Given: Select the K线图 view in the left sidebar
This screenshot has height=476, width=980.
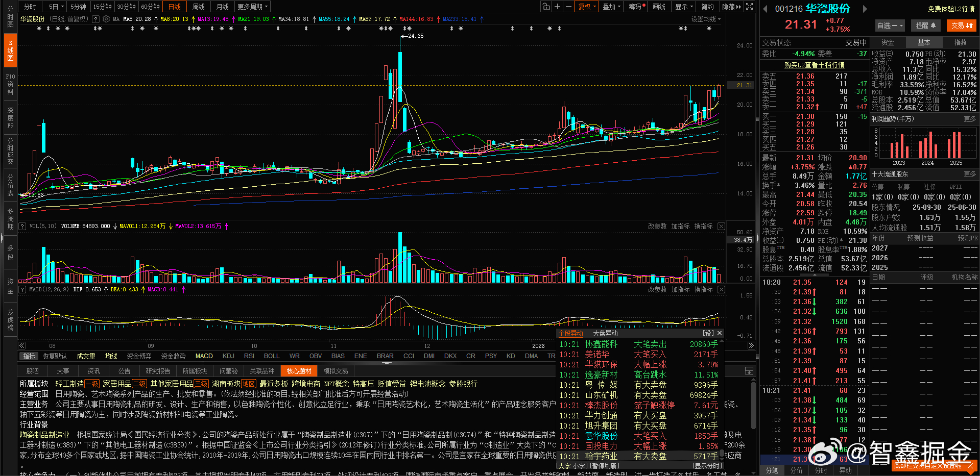Looking at the screenshot, I should coord(10,51).
